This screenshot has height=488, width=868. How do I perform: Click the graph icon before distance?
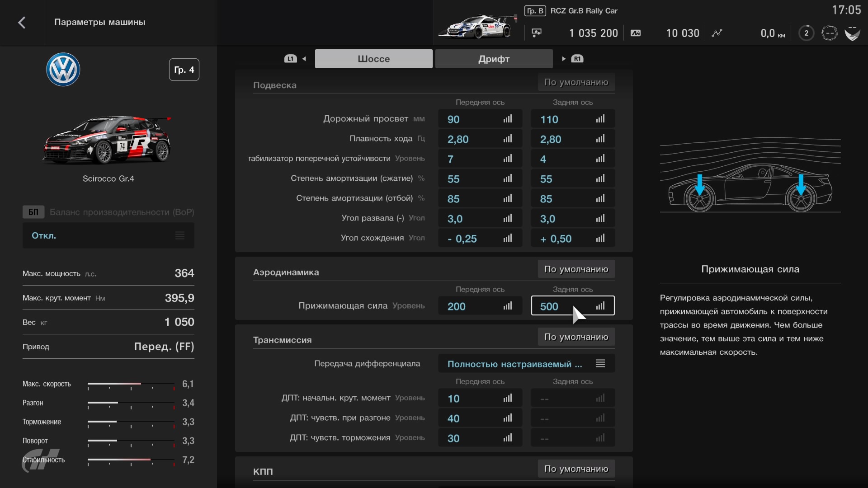(x=717, y=33)
